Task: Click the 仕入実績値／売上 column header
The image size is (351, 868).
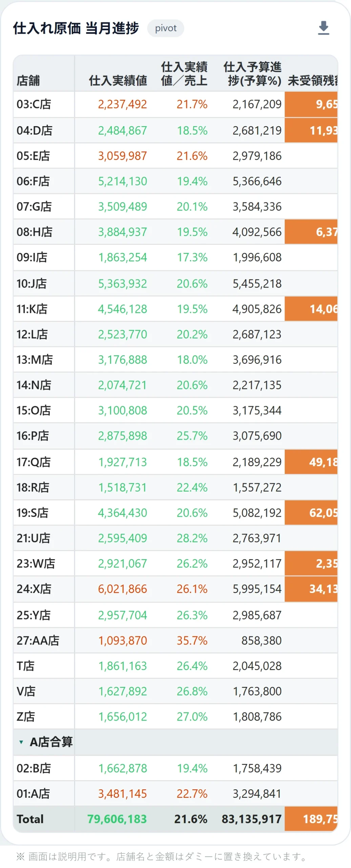Action: coord(184,74)
